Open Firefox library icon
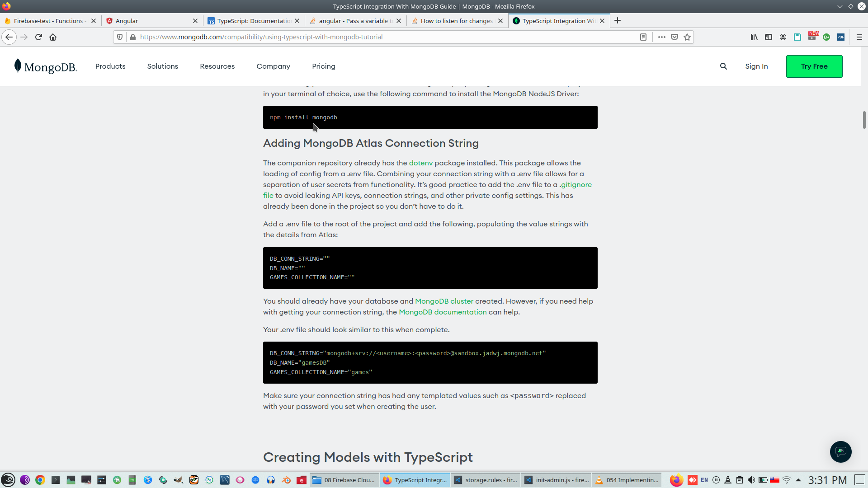 pos(754,37)
